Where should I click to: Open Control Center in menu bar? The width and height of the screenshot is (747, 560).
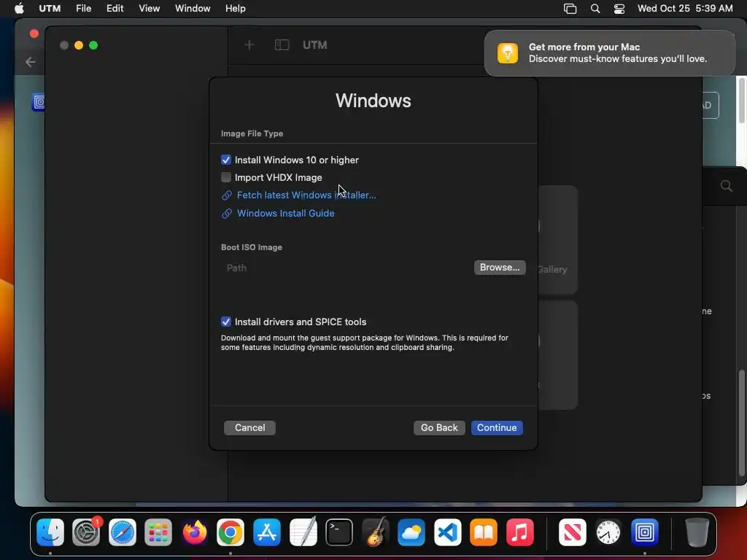(619, 9)
